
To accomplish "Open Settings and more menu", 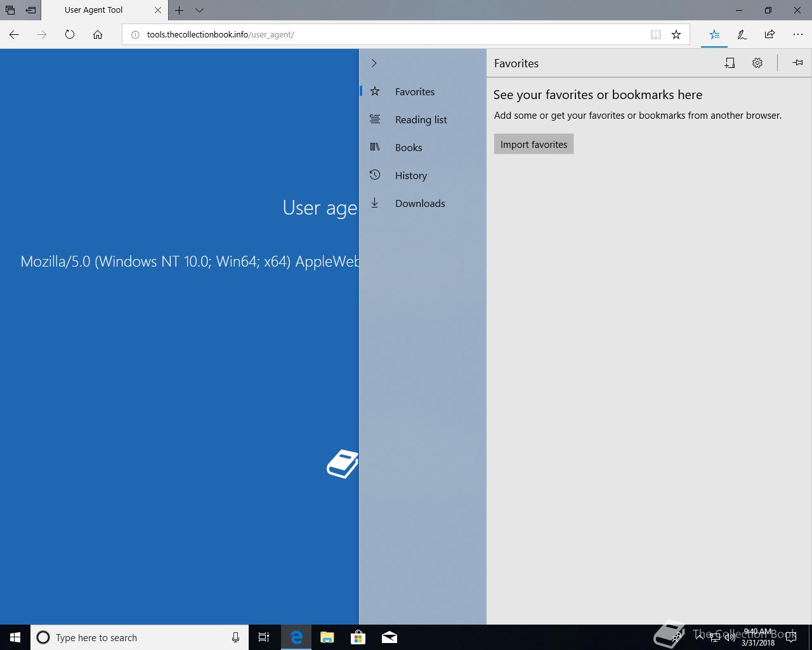I will coord(797,34).
